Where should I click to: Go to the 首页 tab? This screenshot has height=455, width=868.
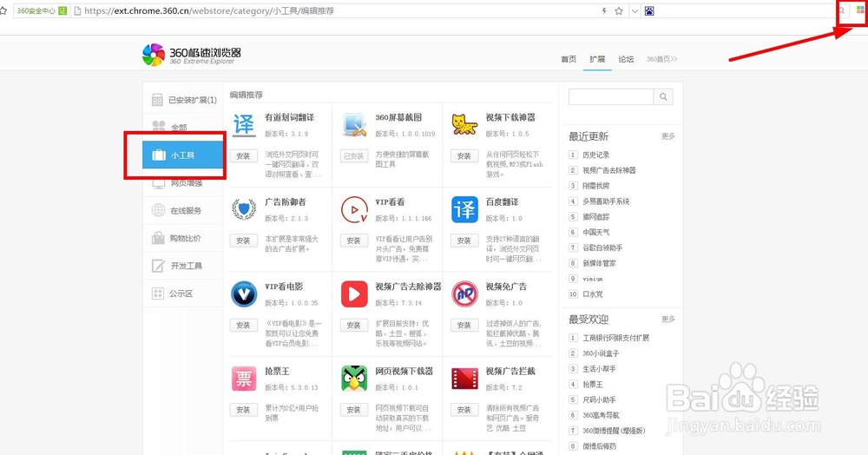pyautogui.click(x=569, y=59)
